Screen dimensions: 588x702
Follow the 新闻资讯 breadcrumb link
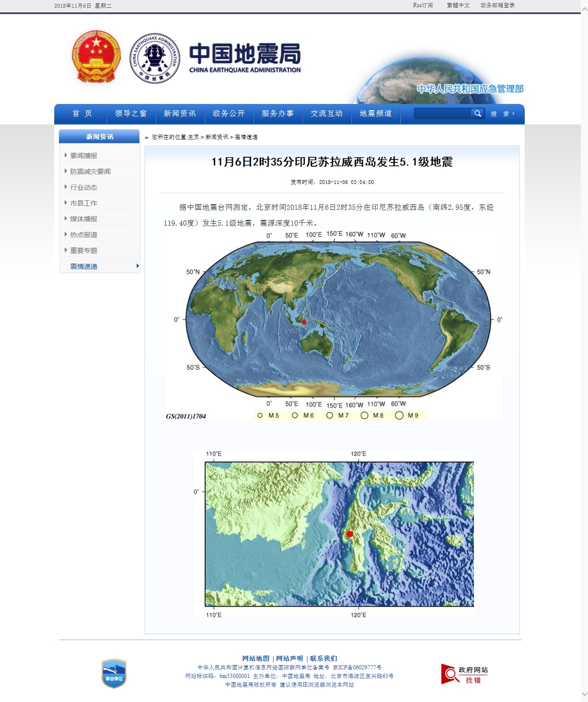[x=215, y=138]
